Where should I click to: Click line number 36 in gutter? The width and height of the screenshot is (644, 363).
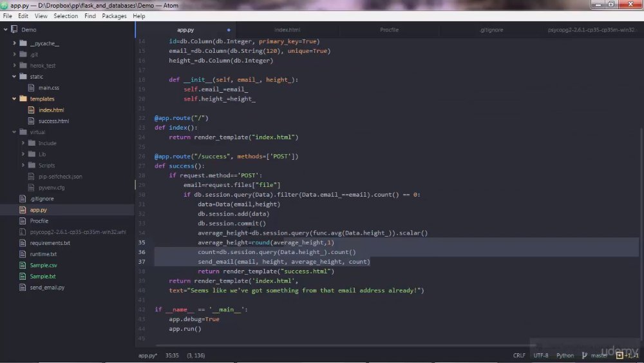tap(142, 252)
